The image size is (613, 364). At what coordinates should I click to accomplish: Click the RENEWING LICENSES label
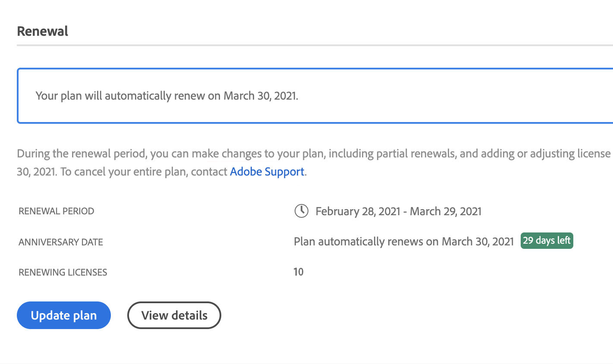coord(63,272)
